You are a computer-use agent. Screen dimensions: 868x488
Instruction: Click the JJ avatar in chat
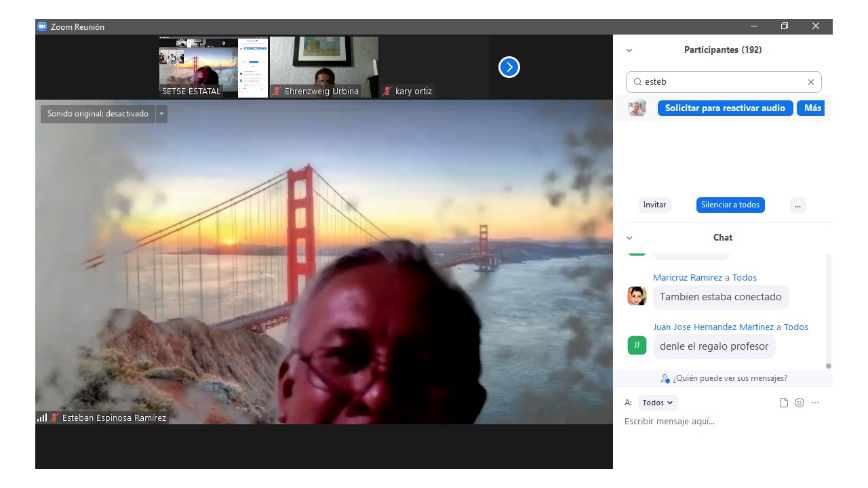pos(637,346)
